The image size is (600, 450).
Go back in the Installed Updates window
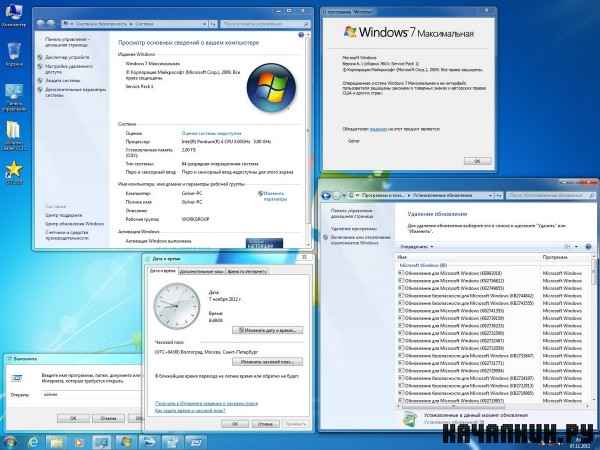[326, 196]
